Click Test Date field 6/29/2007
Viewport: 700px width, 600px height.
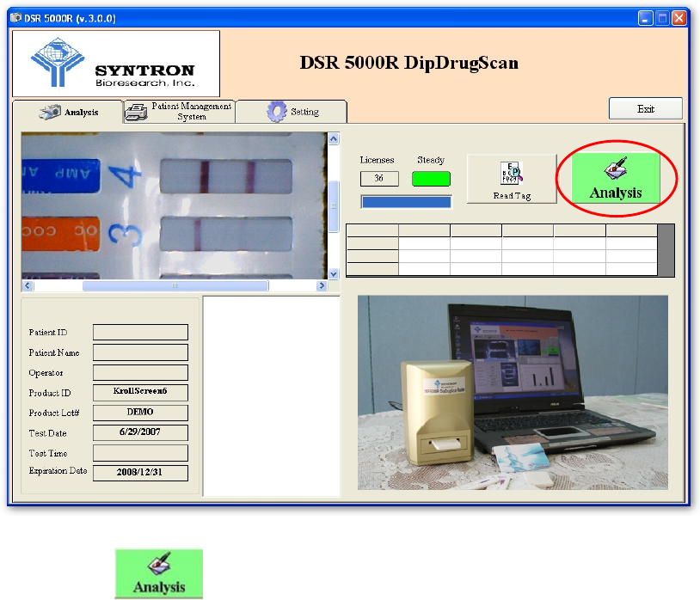click(x=141, y=432)
